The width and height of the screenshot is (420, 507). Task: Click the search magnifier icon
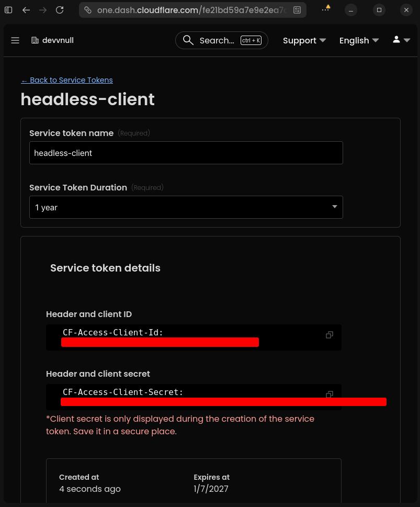[x=188, y=40]
